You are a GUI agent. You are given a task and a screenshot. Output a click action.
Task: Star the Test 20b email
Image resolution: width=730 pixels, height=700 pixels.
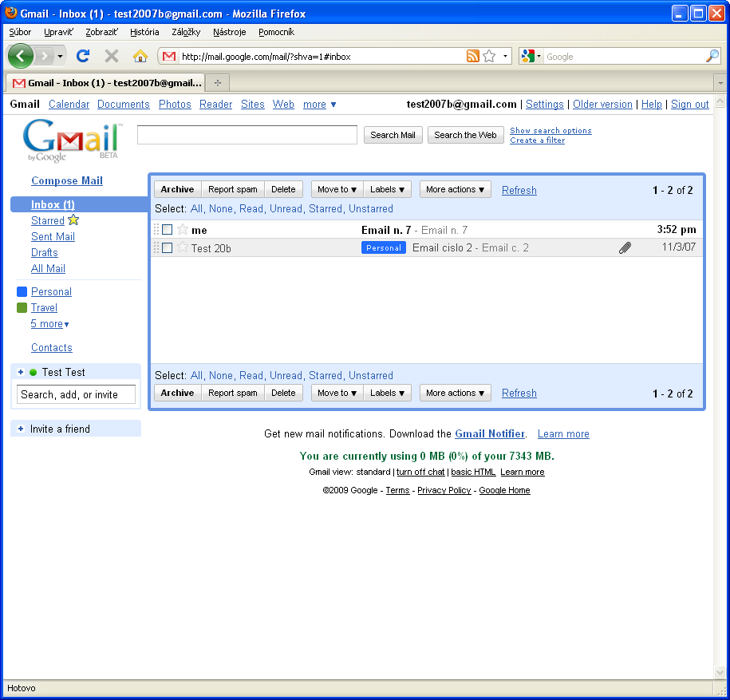tap(183, 247)
